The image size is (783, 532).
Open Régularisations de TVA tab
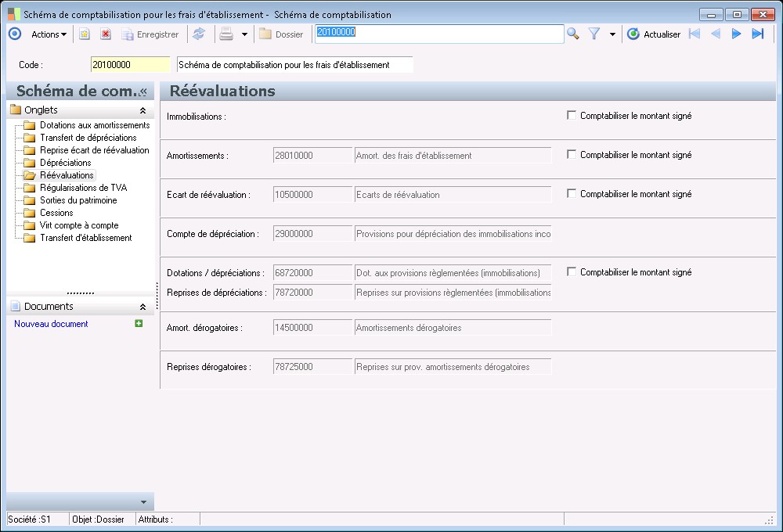pyautogui.click(x=84, y=188)
